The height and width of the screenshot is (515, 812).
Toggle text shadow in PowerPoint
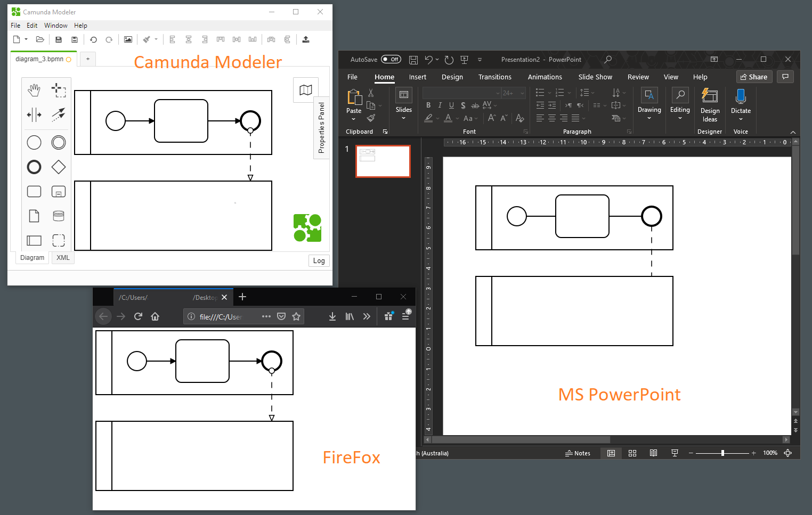pos(464,105)
